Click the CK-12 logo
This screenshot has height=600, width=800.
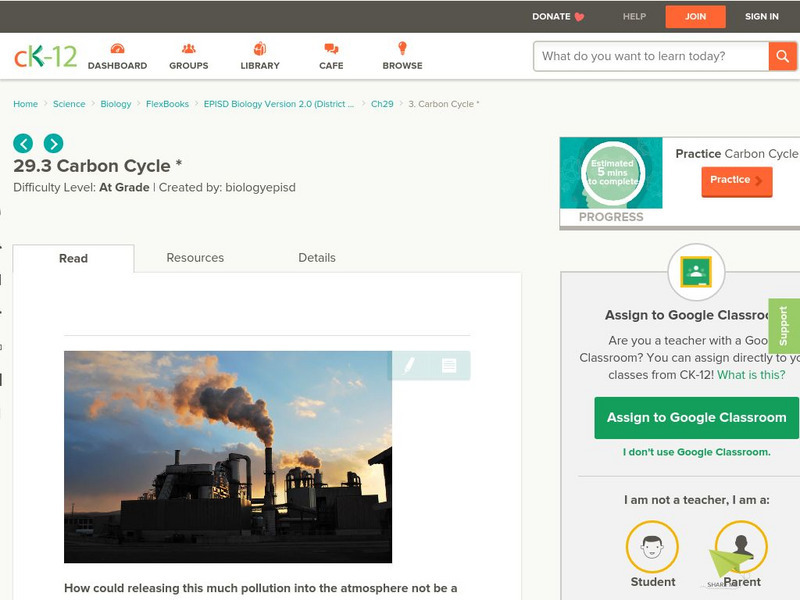pyautogui.click(x=45, y=56)
